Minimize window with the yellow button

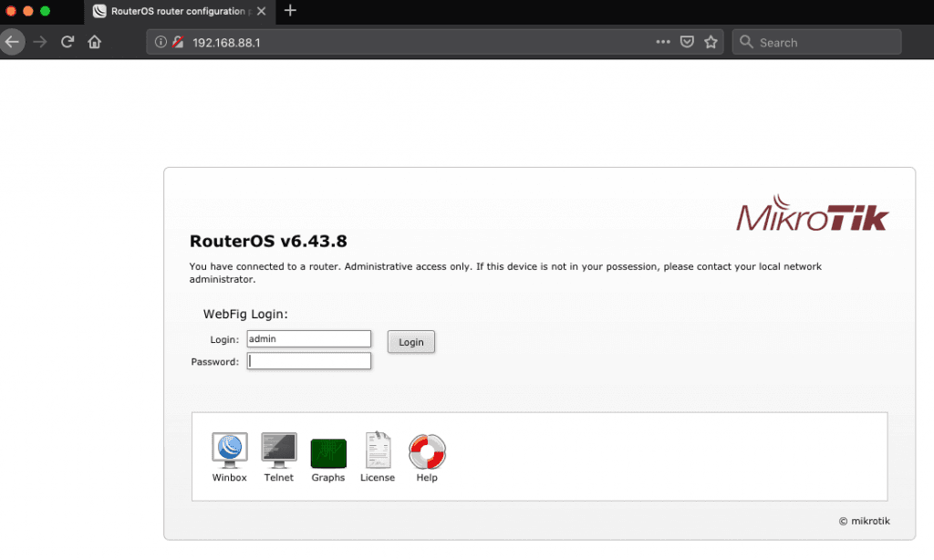pyautogui.click(x=28, y=11)
